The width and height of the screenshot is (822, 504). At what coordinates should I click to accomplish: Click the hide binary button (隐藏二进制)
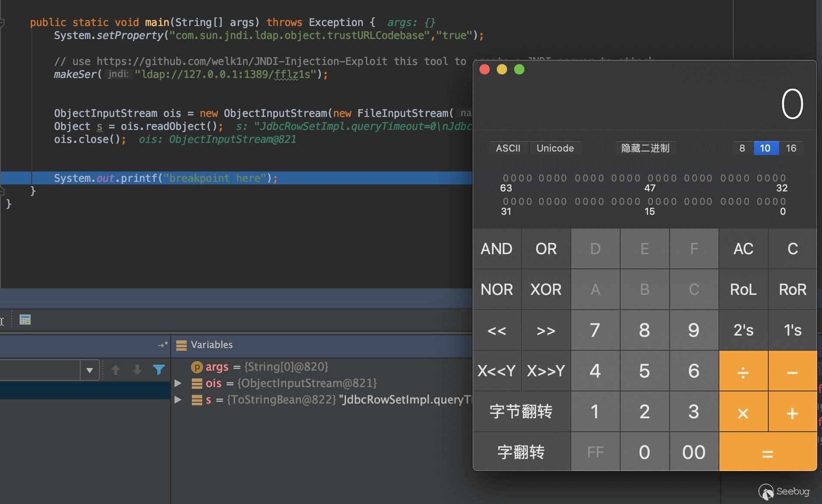pyautogui.click(x=645, y=148)
